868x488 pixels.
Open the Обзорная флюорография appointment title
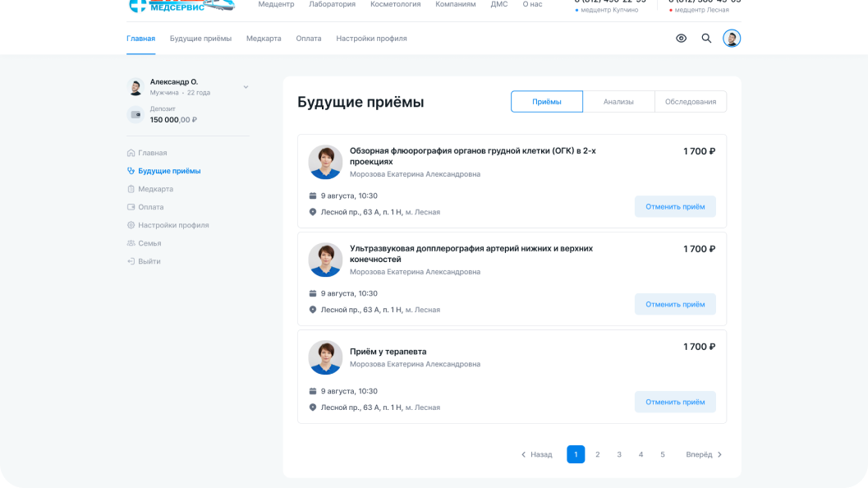pos(473,156)
